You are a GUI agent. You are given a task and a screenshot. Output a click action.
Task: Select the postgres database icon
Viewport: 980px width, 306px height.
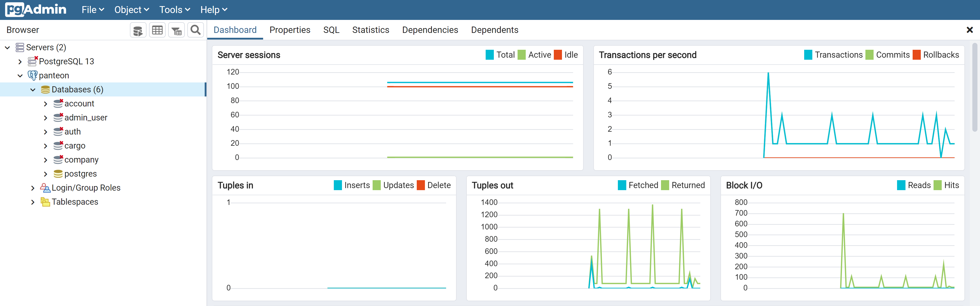(x=58, y=174)
